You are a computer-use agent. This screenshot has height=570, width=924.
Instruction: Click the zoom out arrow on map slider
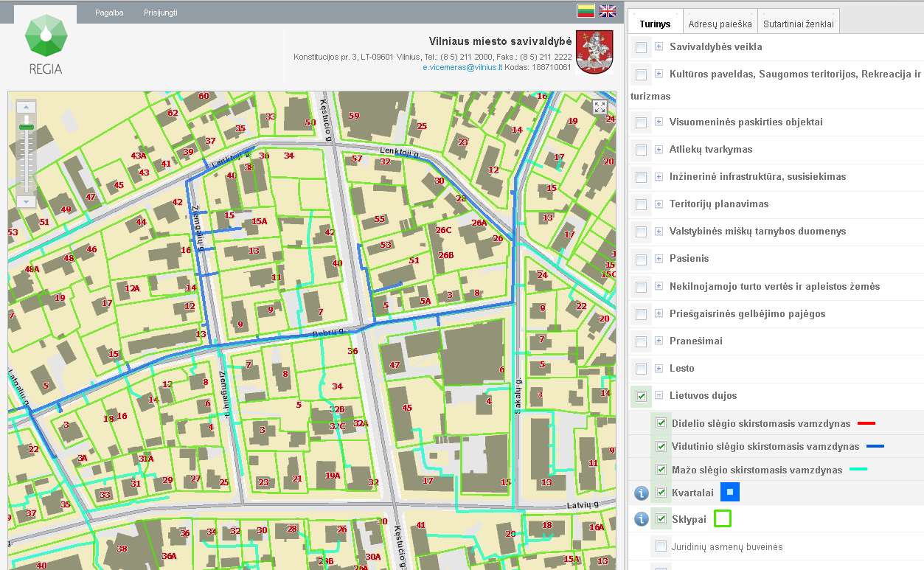coord(27,201)
